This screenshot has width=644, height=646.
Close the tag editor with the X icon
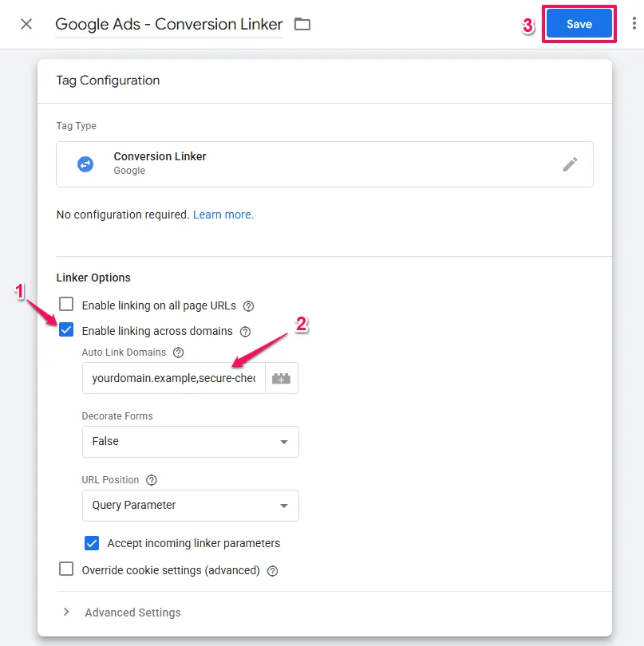(26, 24)
